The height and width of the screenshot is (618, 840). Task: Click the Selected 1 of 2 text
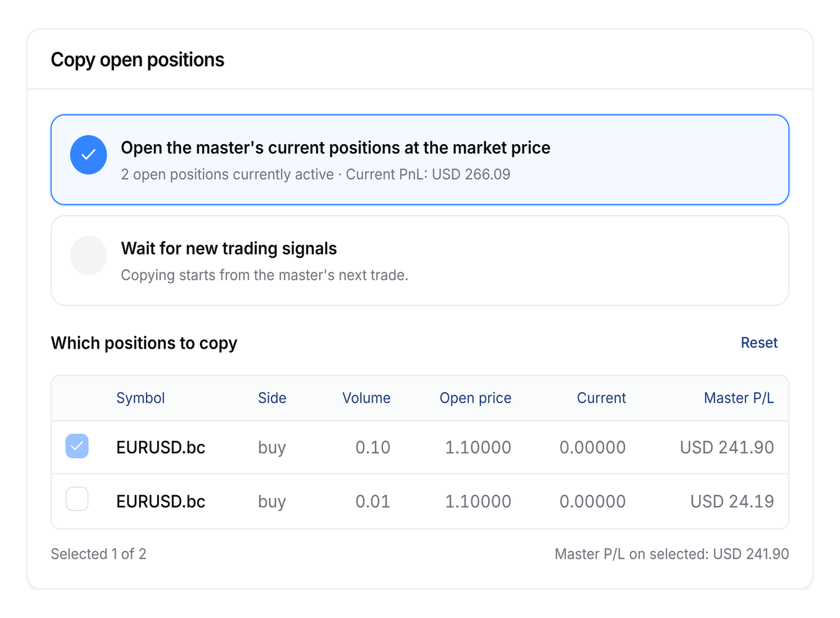pos(99,554)
